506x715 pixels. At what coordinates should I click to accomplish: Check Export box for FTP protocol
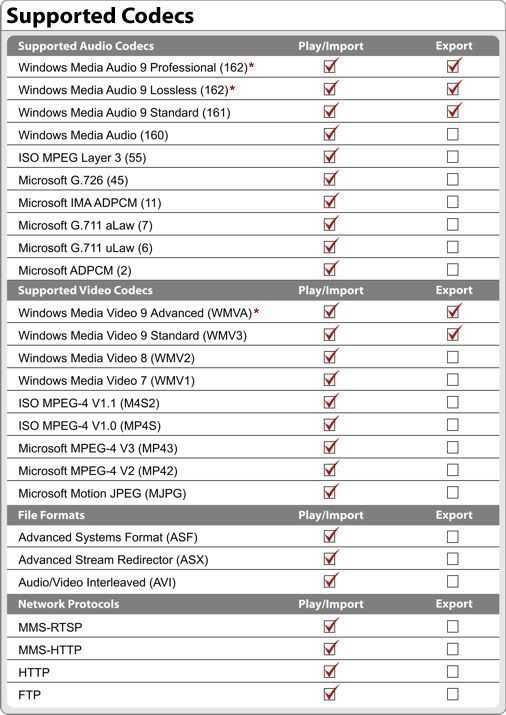(453, 694)
